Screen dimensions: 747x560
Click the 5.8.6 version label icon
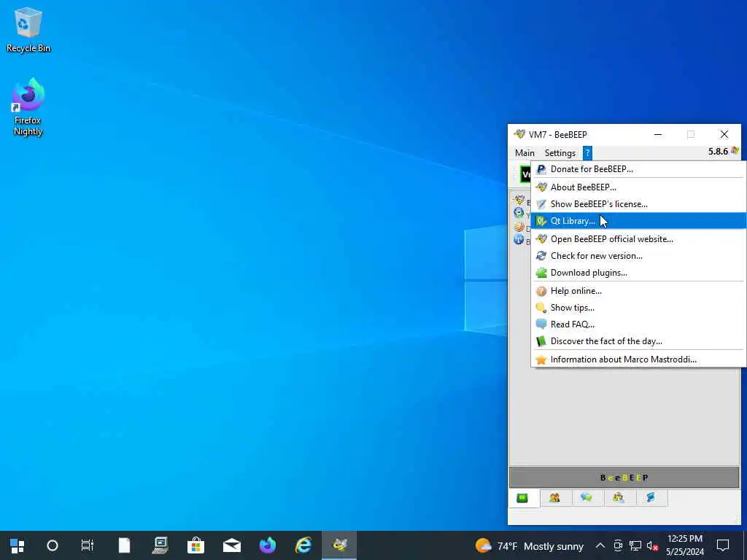(735, 151)
